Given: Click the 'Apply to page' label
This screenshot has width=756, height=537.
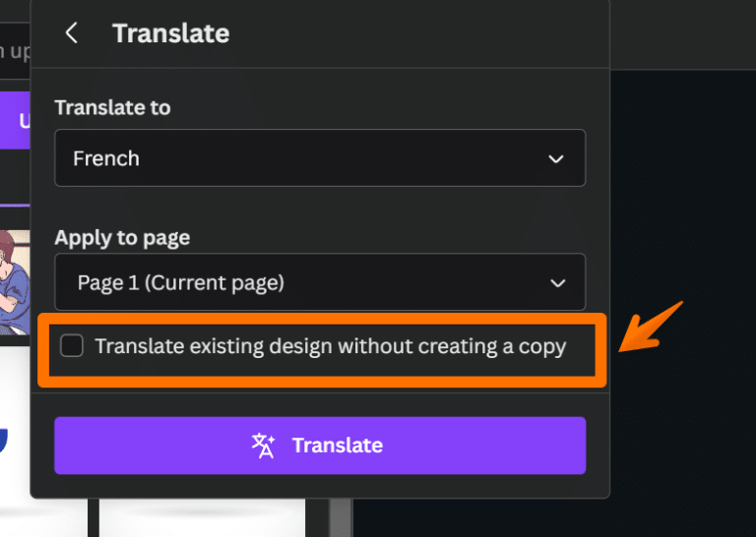Looking at the screenshot, I should [x=122, y=238].
